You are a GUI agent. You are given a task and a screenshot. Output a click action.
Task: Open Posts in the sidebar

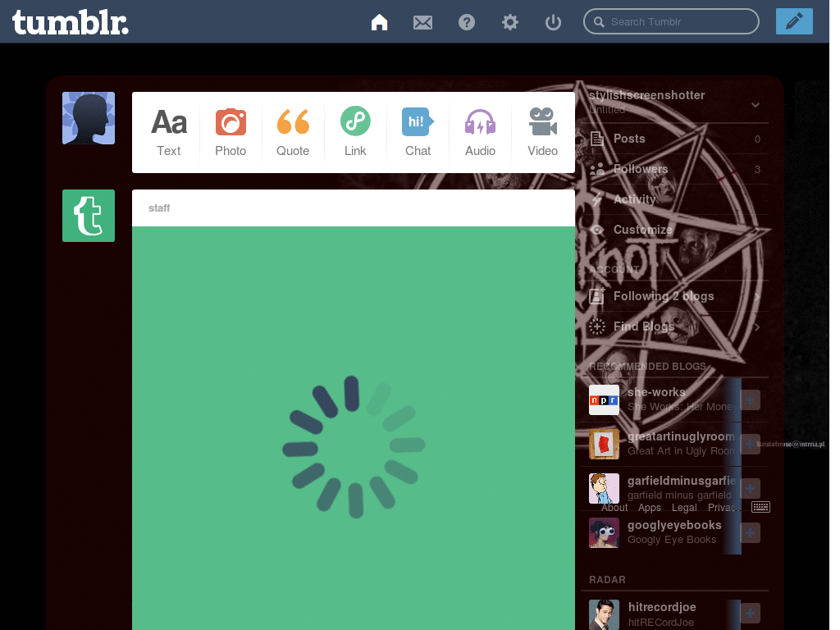674,139
